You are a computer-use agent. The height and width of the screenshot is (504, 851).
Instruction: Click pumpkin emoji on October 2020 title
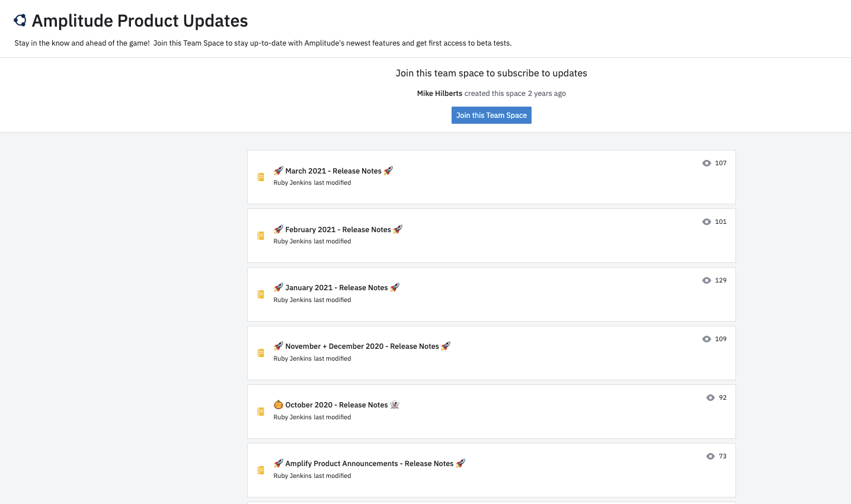(279, 405)
